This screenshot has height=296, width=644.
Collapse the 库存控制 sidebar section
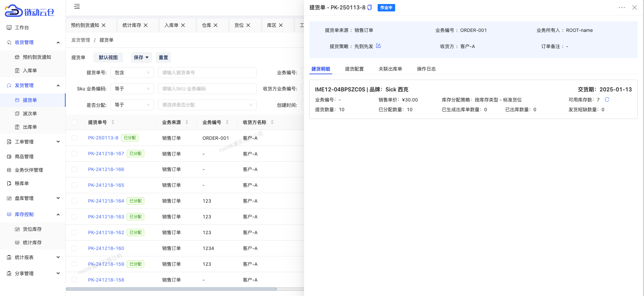58,214
